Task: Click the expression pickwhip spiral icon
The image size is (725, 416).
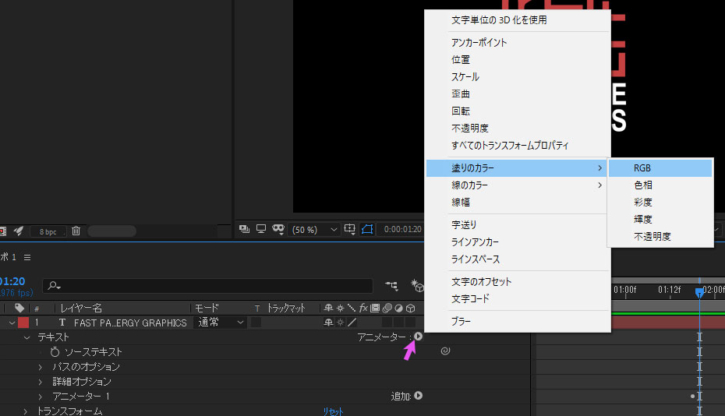Action: pyautogui.click(x=445, y=352)
